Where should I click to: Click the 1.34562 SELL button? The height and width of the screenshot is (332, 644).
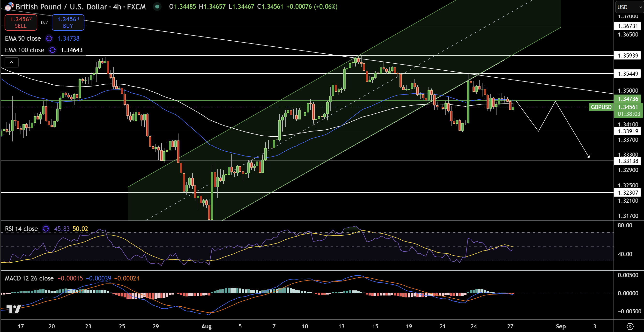point(21,22)
